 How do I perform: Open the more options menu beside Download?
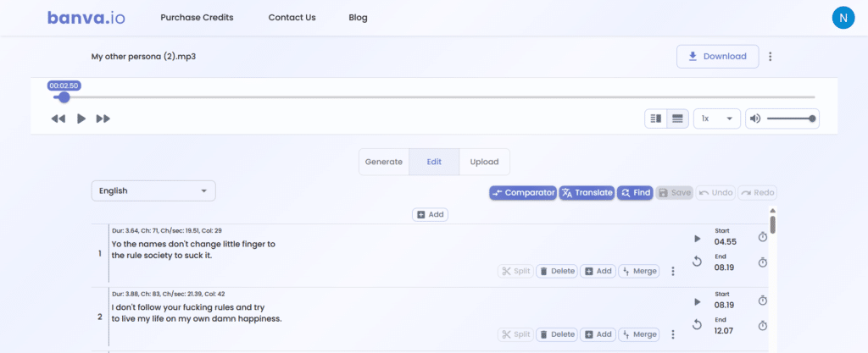point(770,57)
